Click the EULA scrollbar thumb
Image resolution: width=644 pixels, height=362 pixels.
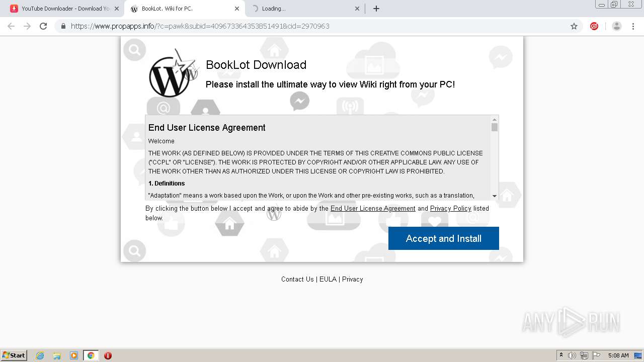pos(495,127)
